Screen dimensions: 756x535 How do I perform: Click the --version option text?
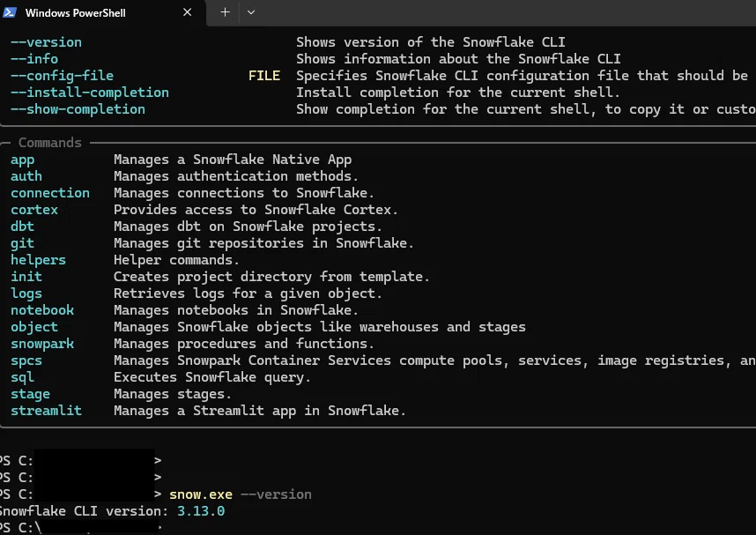click(x=47, y=42)
